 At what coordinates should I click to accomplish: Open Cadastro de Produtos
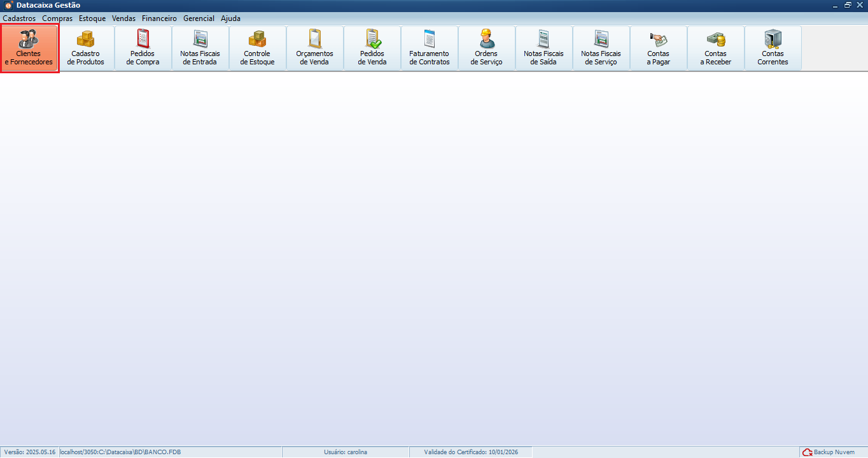86,48
